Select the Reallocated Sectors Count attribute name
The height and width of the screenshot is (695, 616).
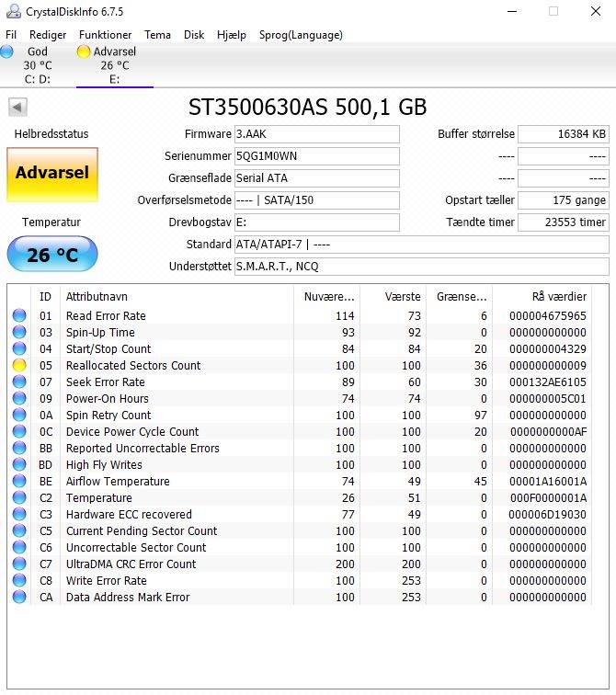pyautogui.click(x=133, y=366)
